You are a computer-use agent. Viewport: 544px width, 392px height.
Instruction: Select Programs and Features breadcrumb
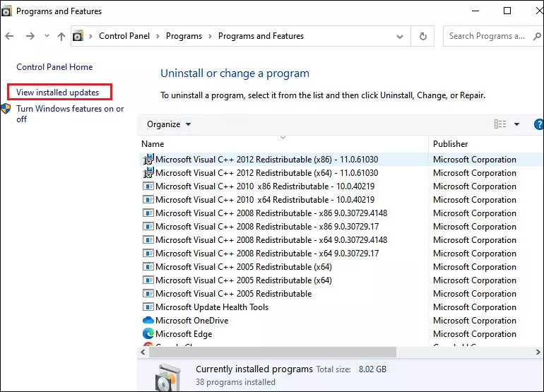click(261, 36)
